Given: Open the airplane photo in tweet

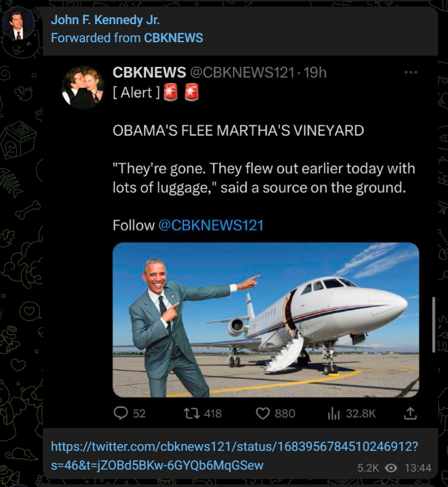Looking at the screenshot, I should (x=266, y=320).
